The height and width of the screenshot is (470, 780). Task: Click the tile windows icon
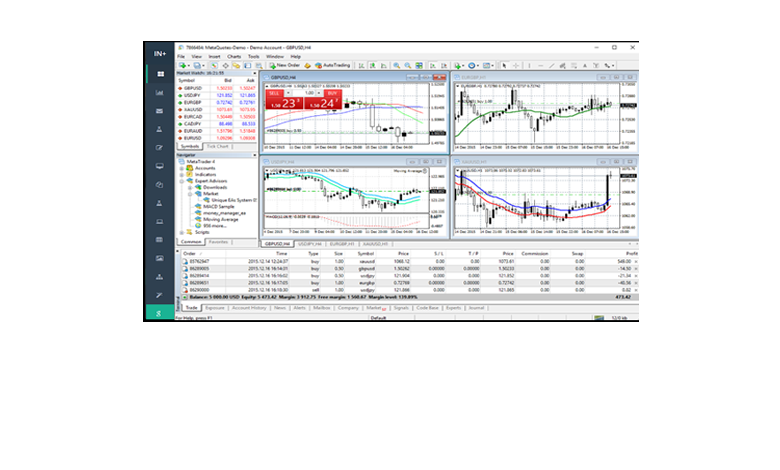pyautogui.click(x=419, y=65)
